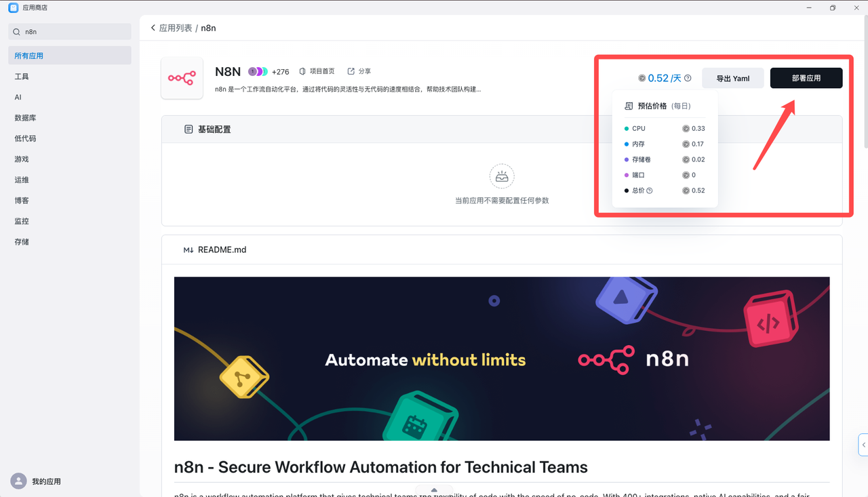Click the 我的应用 avatar icon
The width and height of the screenshot is (868, 497).
pyautogui.click(x=18, y=481)
